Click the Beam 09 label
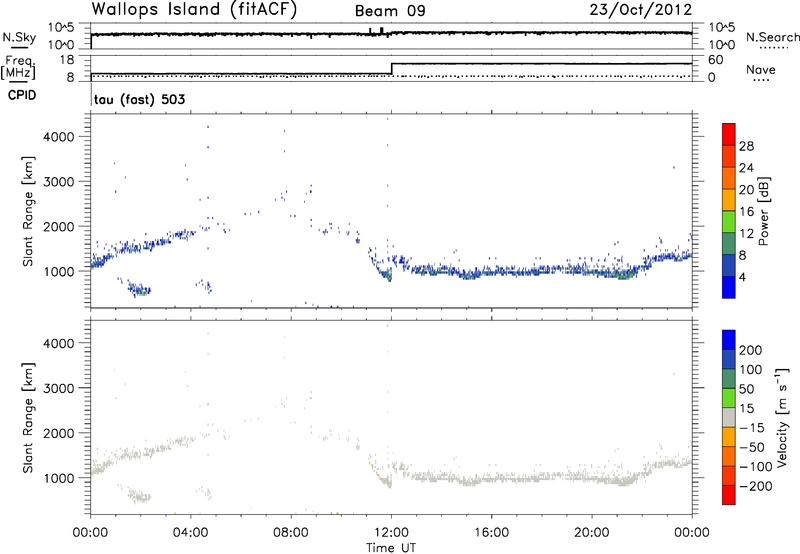800x554 pixels. click(x=390, y=11)
